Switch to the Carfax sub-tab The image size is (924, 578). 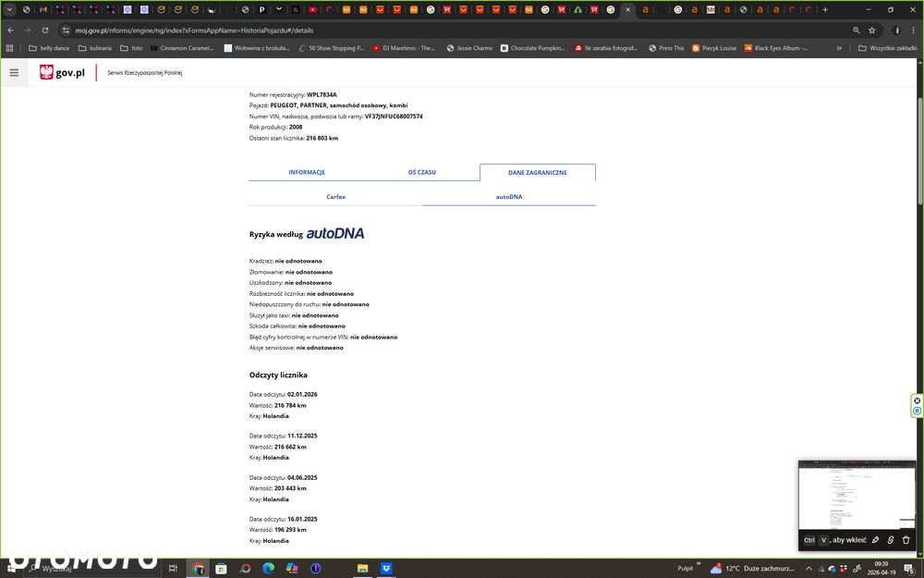click(x=336, y=197)
